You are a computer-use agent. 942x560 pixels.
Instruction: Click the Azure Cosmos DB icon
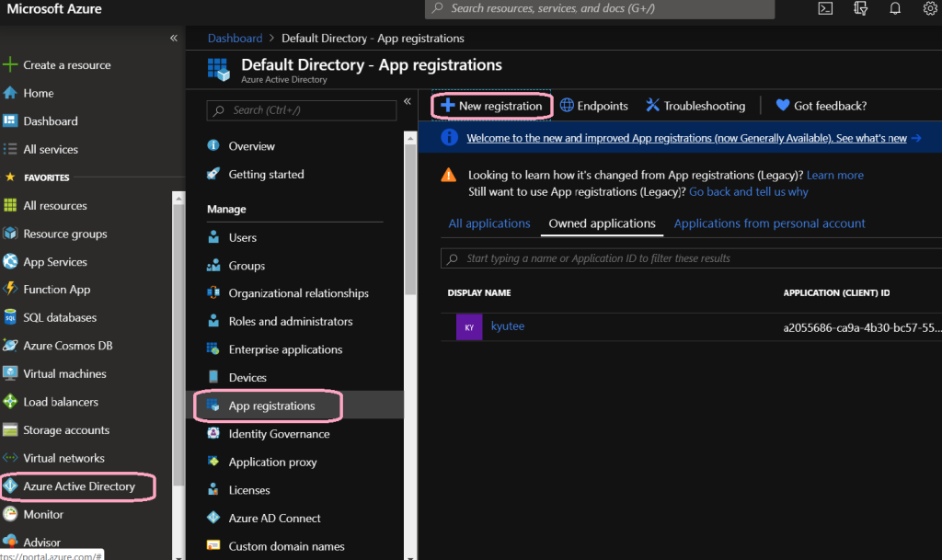11,346
